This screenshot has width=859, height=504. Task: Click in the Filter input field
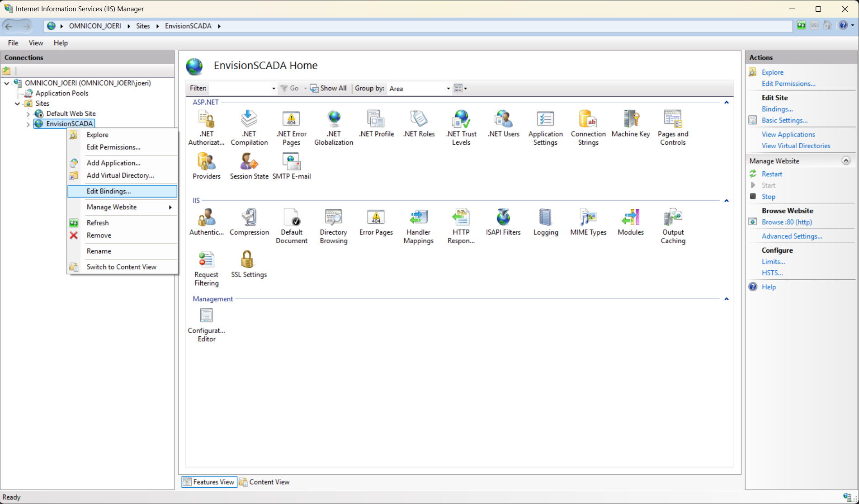241,89
